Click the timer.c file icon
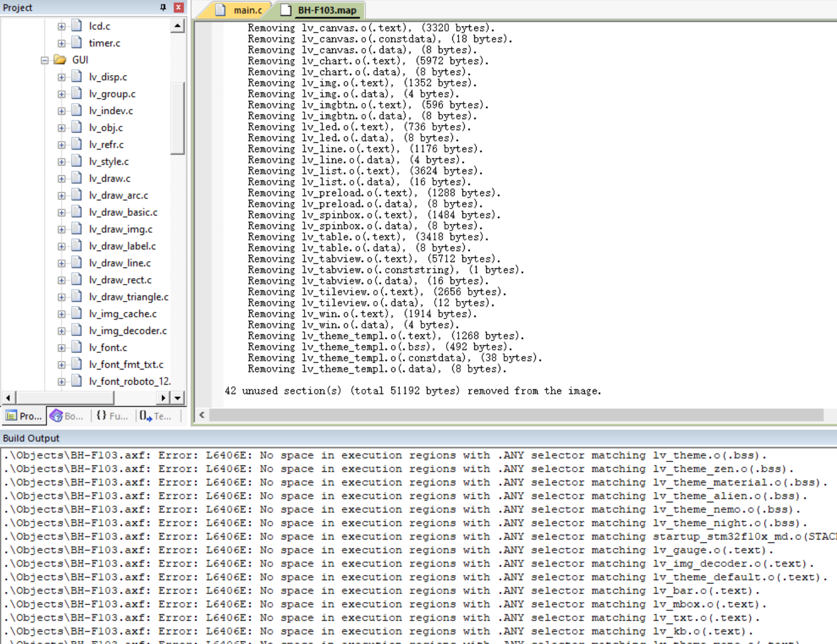The image size is (837, 644). (x=77, y=42)
